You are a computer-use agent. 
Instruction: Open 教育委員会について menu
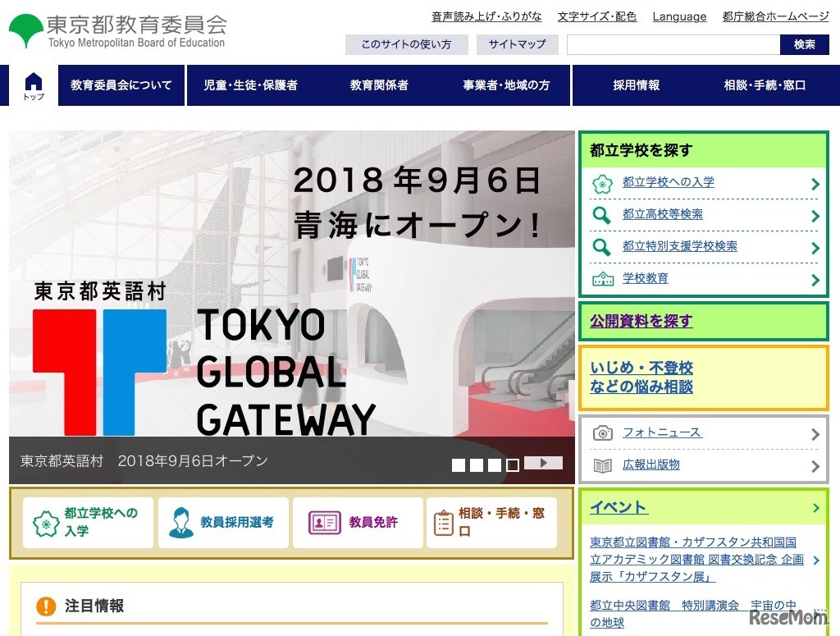coord(121,85)
